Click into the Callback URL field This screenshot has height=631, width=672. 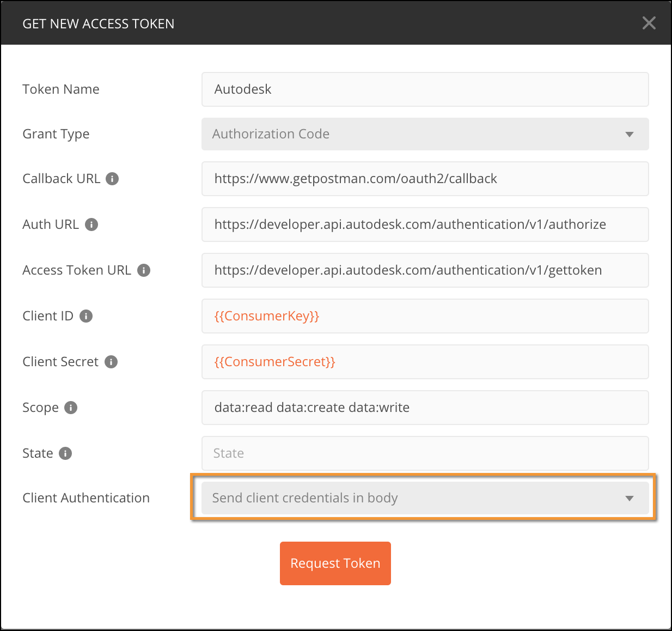425,179
